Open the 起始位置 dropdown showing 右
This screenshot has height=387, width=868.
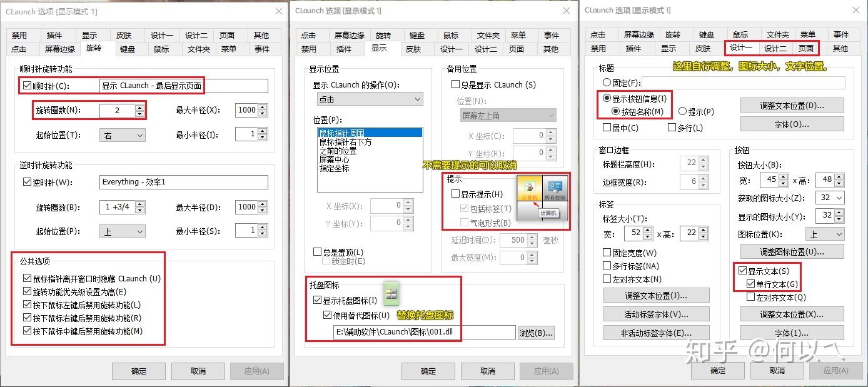[122, 135]
